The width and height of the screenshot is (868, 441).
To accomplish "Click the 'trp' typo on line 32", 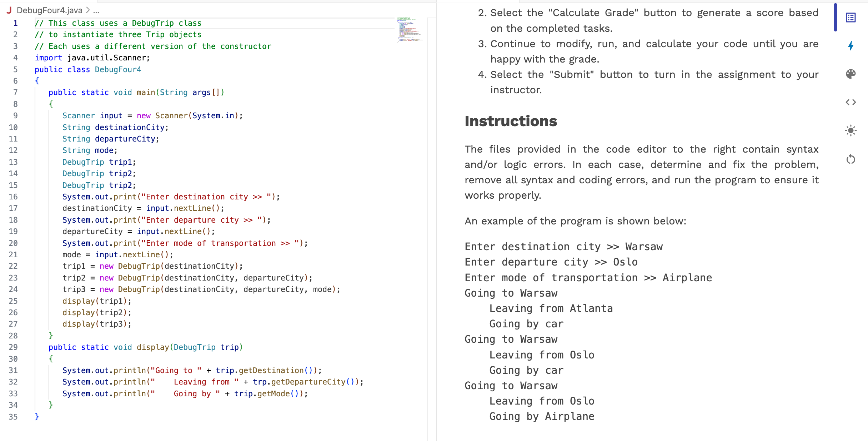I will tap(259, 382).
